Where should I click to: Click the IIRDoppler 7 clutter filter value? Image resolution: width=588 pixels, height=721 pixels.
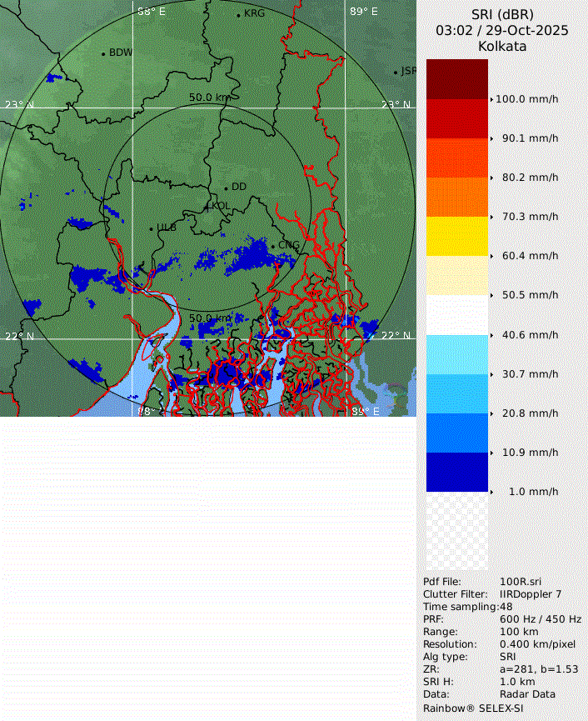(530, 594)
